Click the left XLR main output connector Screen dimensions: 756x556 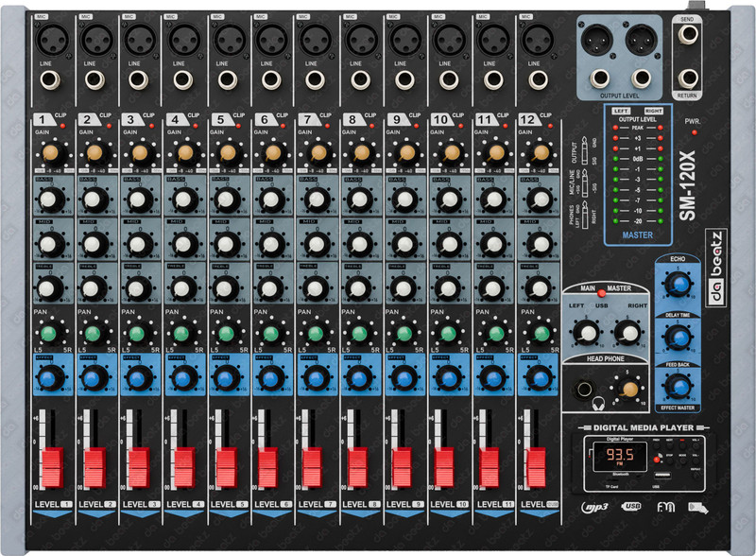(596, 40)
